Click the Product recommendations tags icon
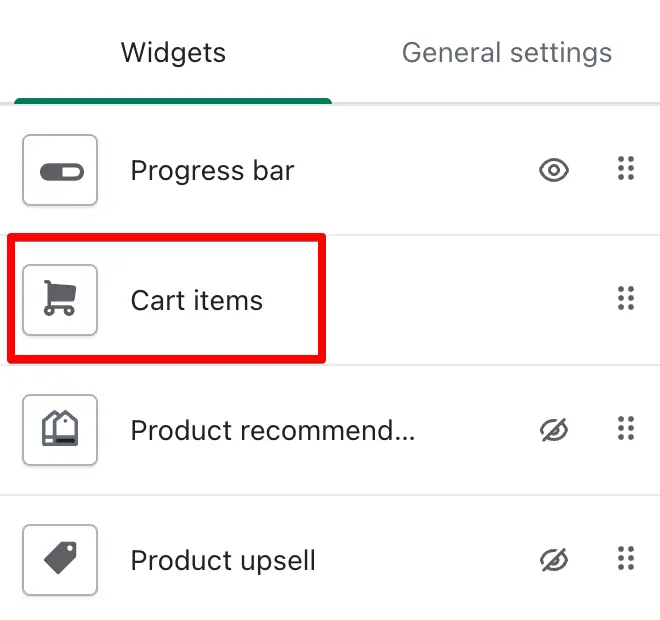The height and width of the screenshot is (620, 660). [60, 430]
